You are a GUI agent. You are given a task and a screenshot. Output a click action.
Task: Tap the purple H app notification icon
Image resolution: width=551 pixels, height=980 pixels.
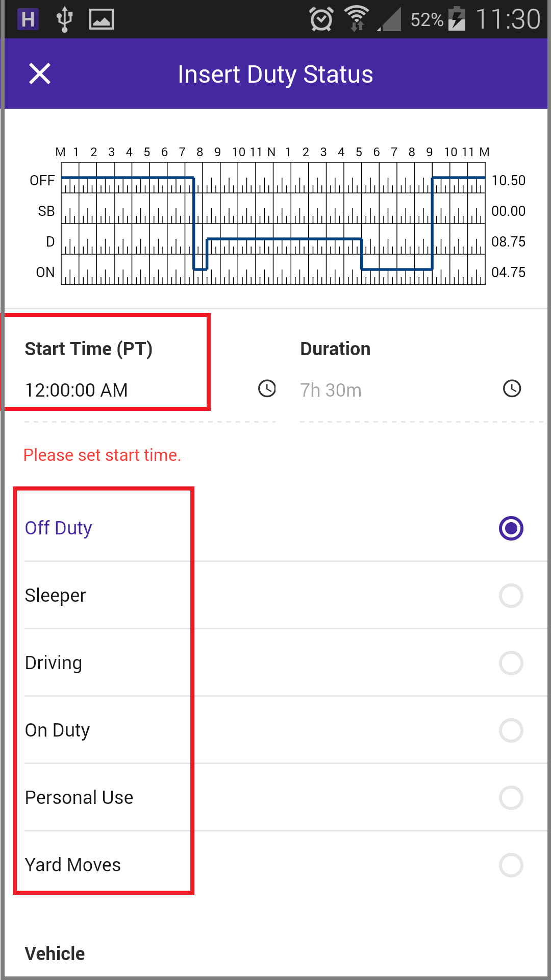28,19
